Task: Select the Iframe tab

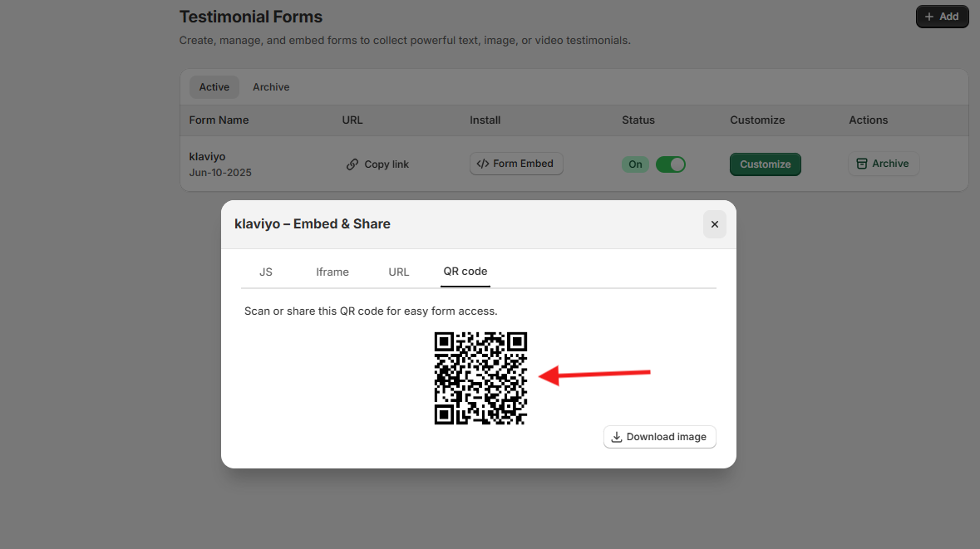Action: pyautogui.click(x=332, y=272)
